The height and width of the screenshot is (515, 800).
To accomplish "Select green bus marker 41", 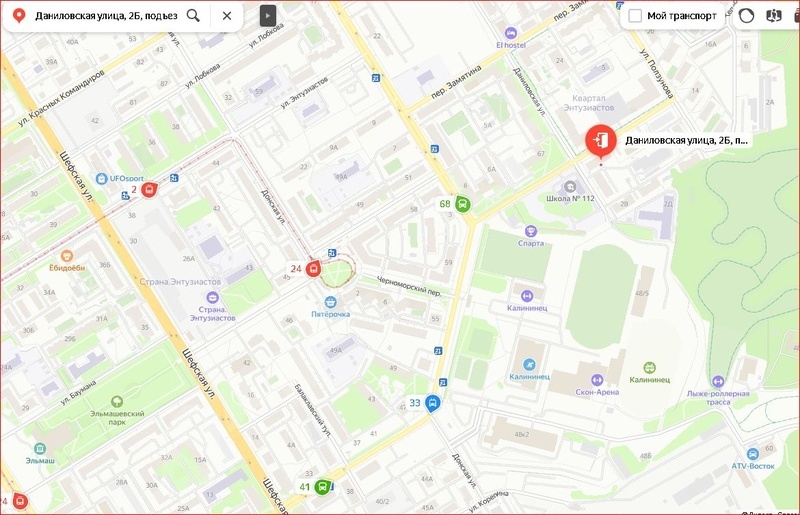I will [x=323, y=487].
